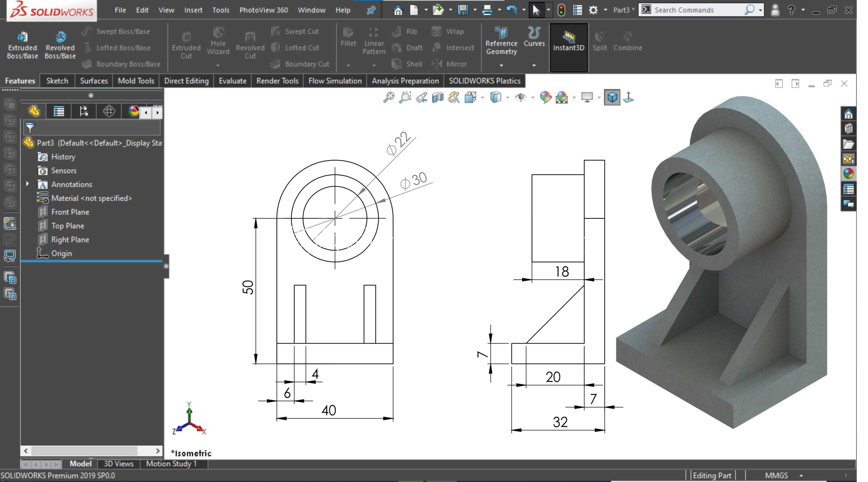The height and width of the screenshot is (482, 868).
Task: Open the FeatureManager Design Tree tab
Action: pyautogui.click(x=34, y=111)
